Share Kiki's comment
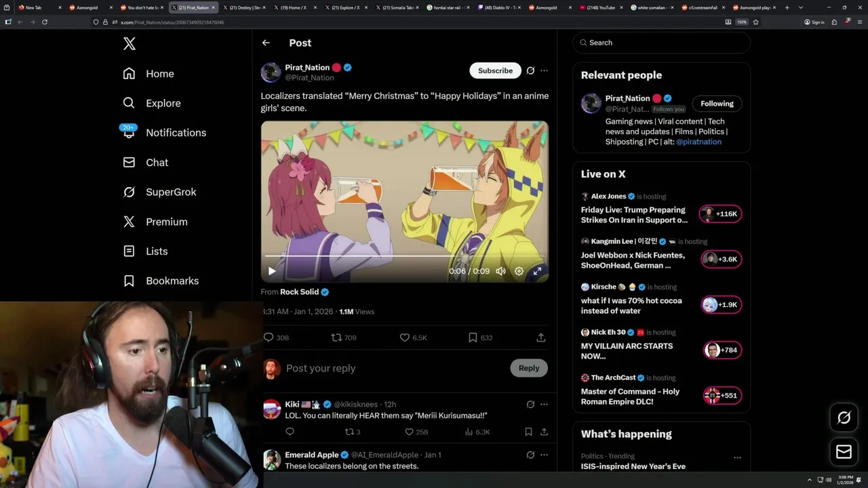The height and width of the screenshot is (488, 868). 544,432
